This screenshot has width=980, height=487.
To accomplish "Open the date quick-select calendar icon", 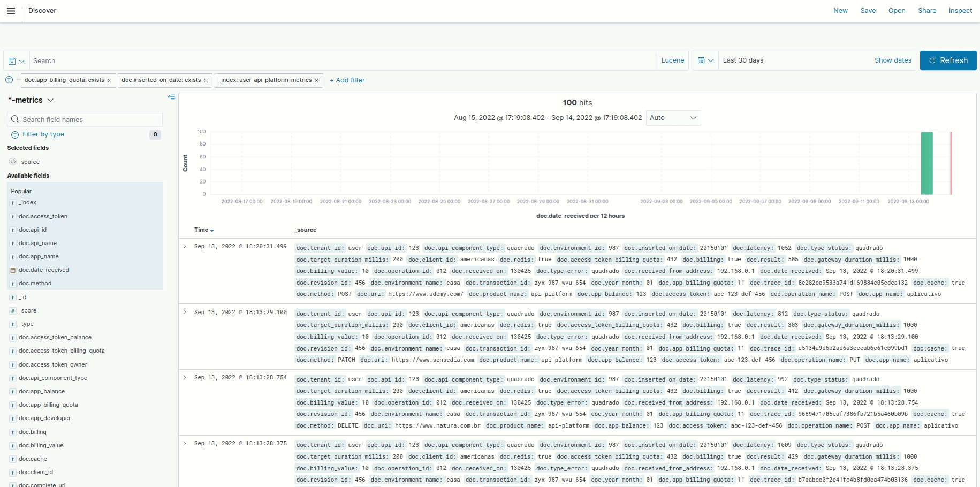I will (702, 60).
